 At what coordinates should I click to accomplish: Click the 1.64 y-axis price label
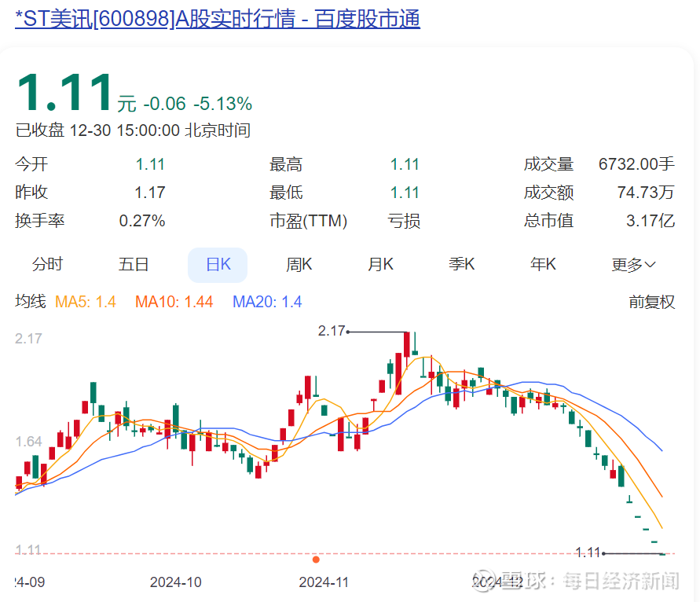(28, 441)
